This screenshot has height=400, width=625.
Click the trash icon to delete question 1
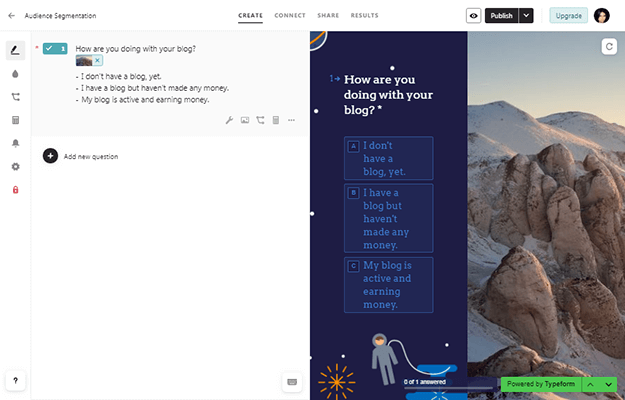(x=275, y=120)
